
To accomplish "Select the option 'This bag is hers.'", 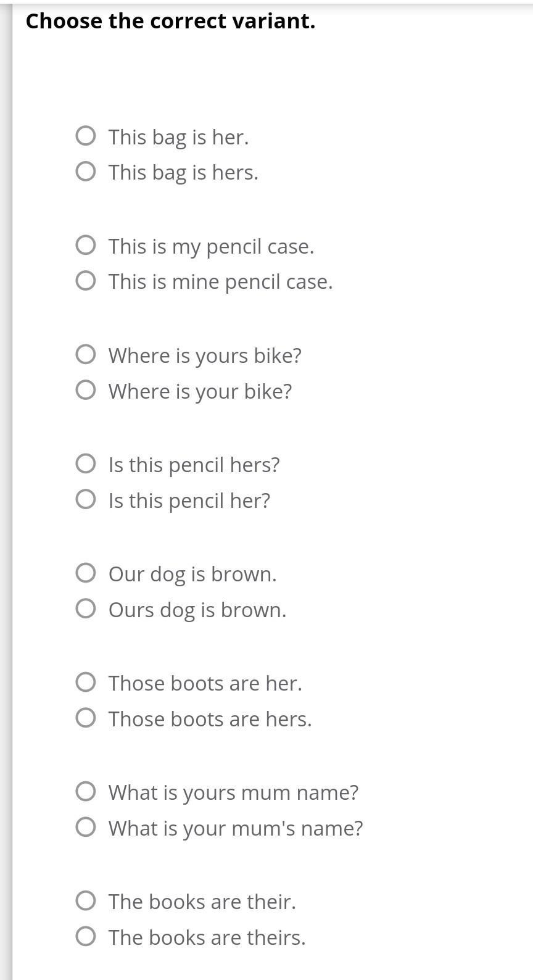I will click(86, 171).
